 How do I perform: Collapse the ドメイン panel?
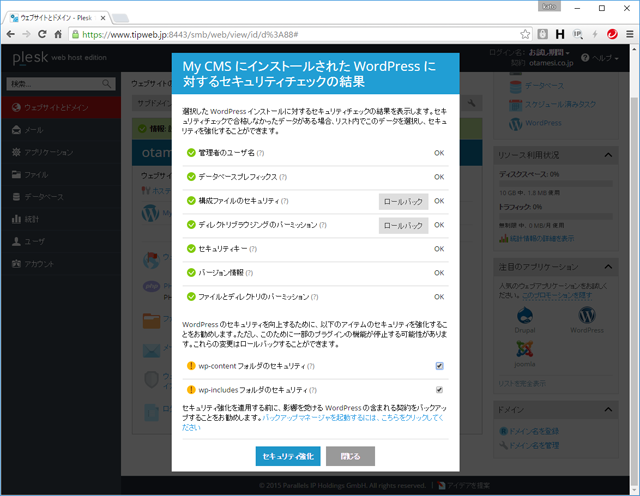(608, 409)
